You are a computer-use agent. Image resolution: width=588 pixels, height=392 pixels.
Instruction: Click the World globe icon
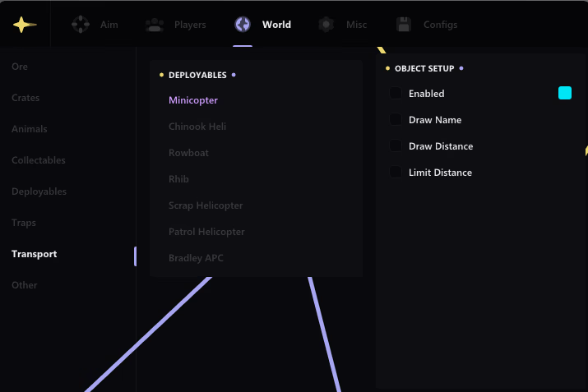tap(243, 25)
